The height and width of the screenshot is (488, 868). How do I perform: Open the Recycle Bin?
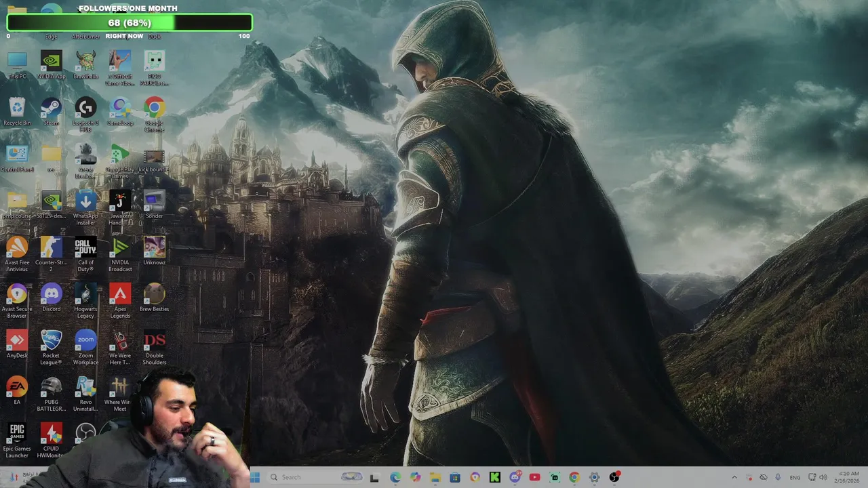(x=17, y=112)
